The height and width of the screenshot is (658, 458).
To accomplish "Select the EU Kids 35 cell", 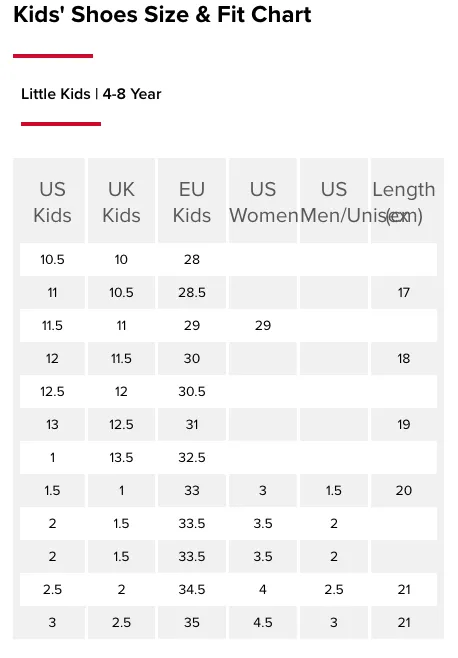I will (192, 622).
